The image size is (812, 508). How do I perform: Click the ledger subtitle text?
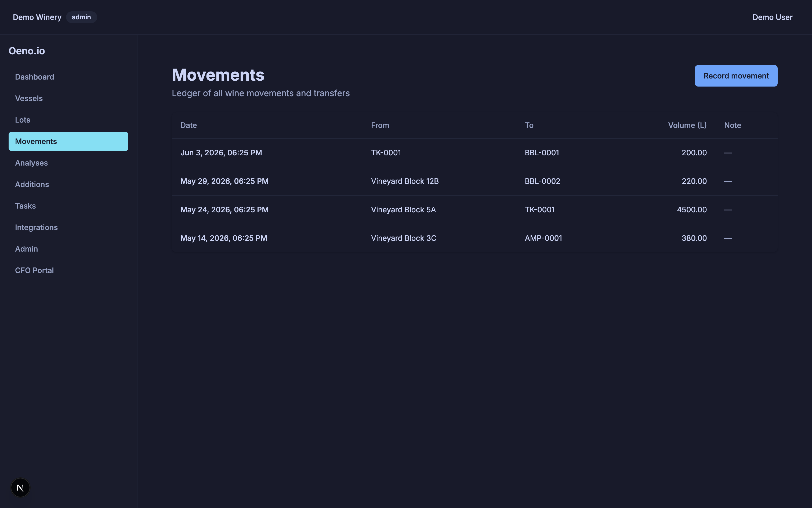pyautogui.click(x=261, y=94)
